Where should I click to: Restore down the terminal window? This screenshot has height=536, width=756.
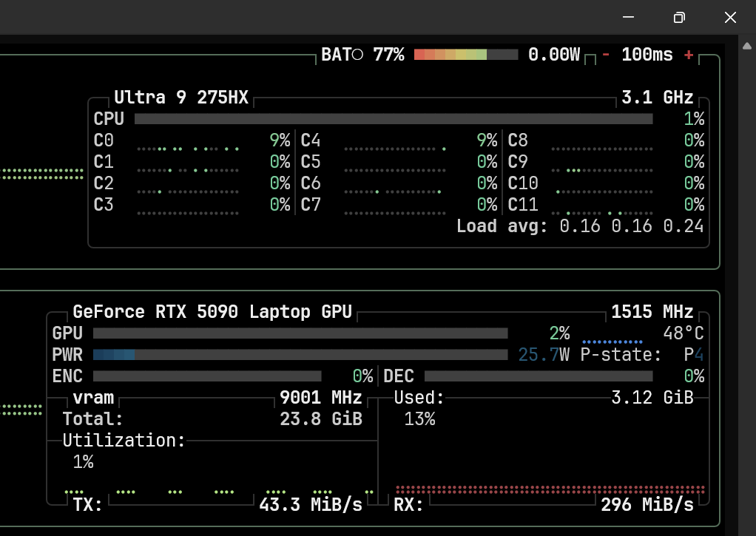click(679, 17)
